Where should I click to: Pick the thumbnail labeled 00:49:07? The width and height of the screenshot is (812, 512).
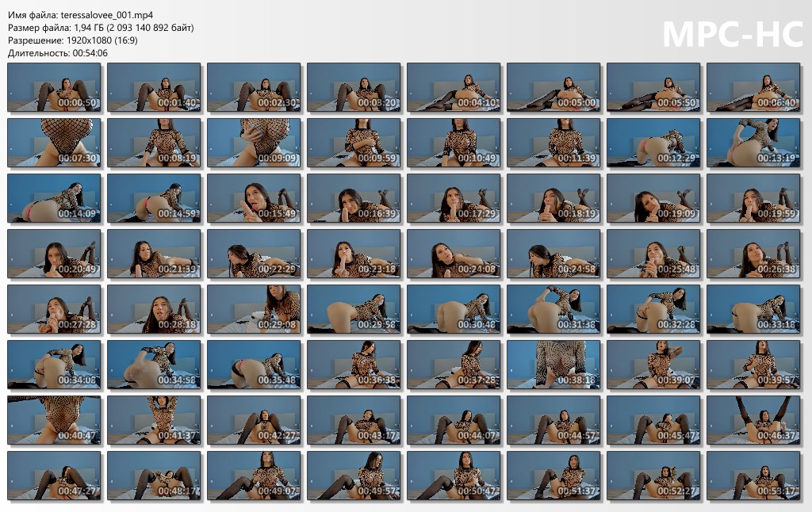coord(254,476)
